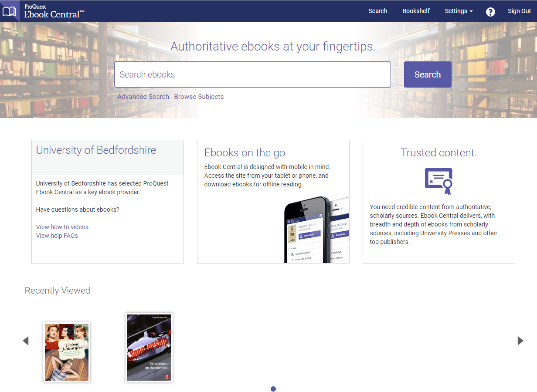Image resolution: width=537 pixels, height=392 pixels.
Task: Open the Sponsorship book cover
Action: pos(149,348)
